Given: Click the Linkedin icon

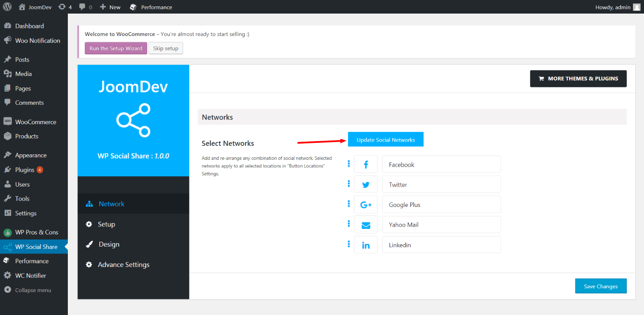Looking at the screenshot, I should tap(365, 245).
